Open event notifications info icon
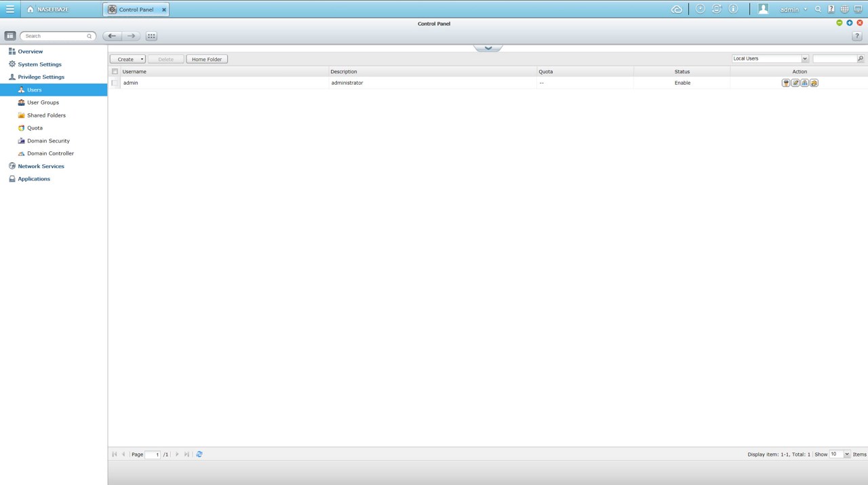The image size is (868, 485). pyautogui.click(x=733, y=9)
